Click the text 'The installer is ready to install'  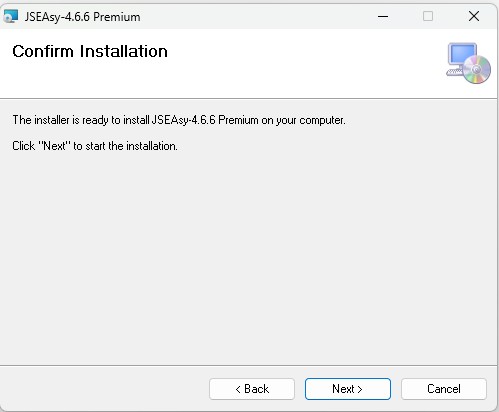[81, 120]
